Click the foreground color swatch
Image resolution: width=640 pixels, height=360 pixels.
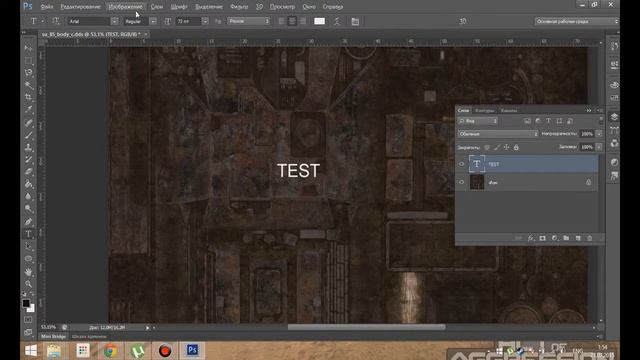pos(26,303)
